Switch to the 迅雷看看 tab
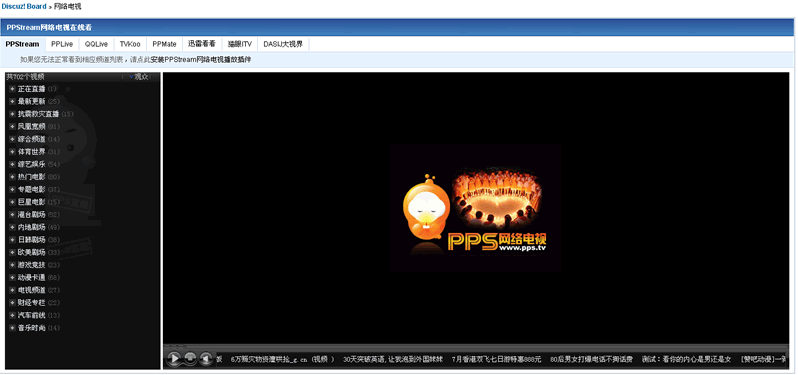Screen dimensions: 798x375 (x=202, y=44)
